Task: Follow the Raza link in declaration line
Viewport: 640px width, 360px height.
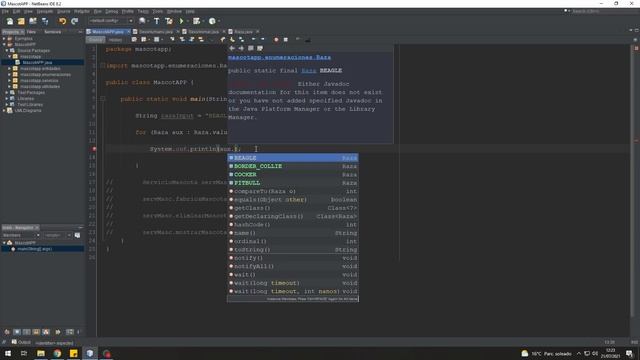Action: 309,71
